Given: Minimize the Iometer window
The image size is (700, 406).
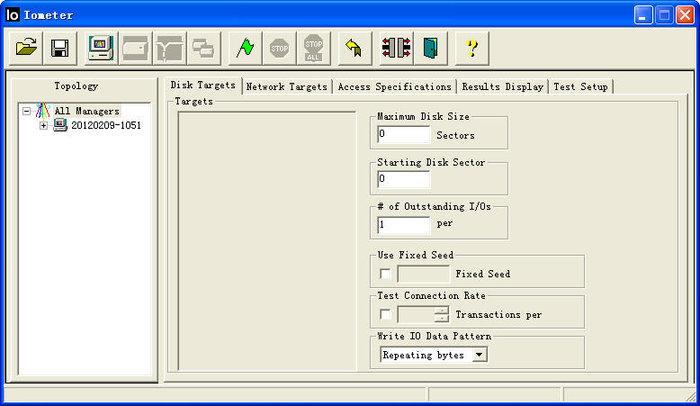Looking at the screenshot, I should coord(643,15).
